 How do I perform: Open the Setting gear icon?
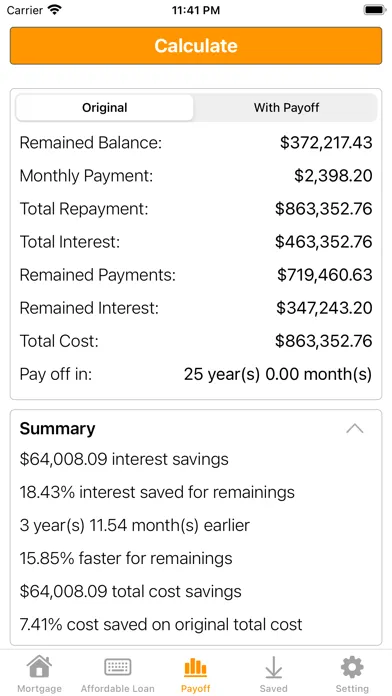pos(352,667)
